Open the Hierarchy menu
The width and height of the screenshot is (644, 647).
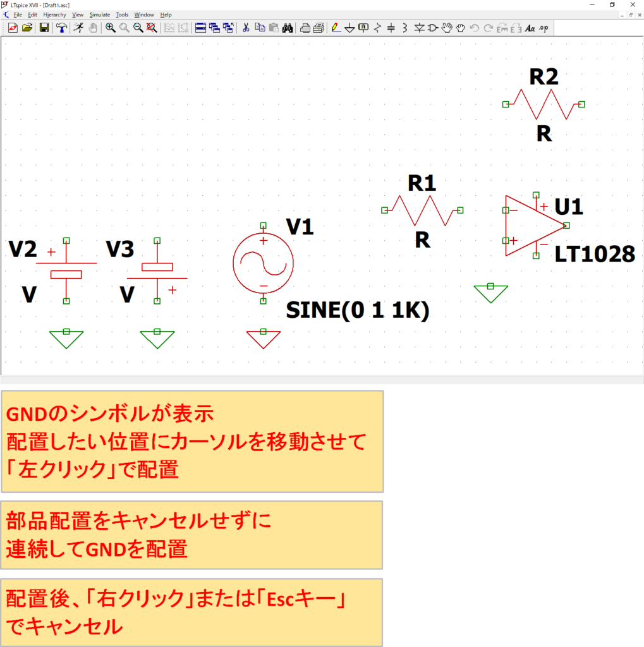(54, 15)
